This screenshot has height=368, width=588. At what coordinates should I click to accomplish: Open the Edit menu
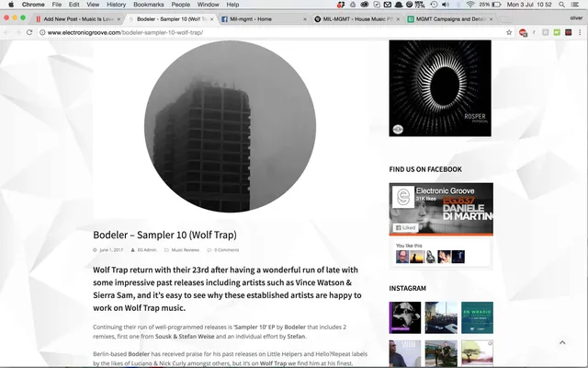pyautogui.click(x=73, y=5)
